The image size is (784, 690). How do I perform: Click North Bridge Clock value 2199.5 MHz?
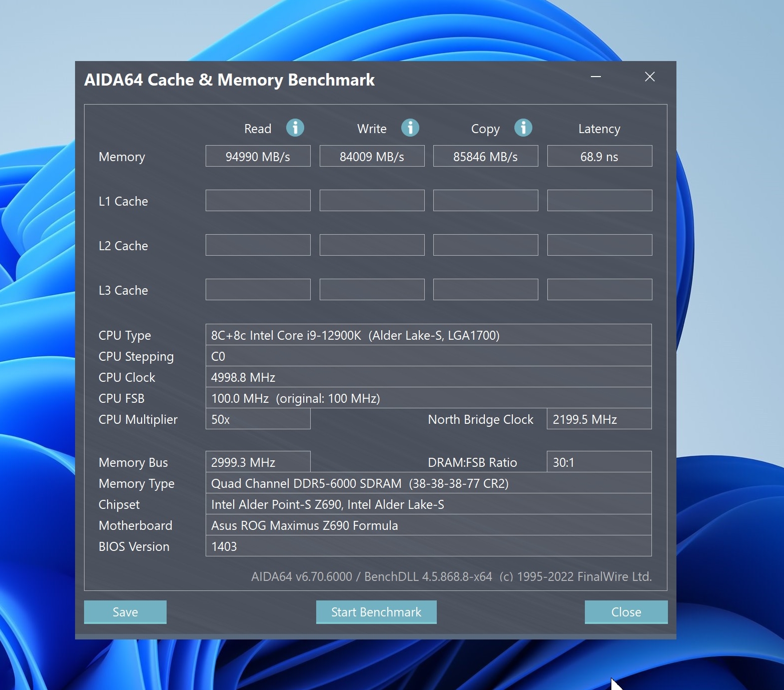coord(599,419)
